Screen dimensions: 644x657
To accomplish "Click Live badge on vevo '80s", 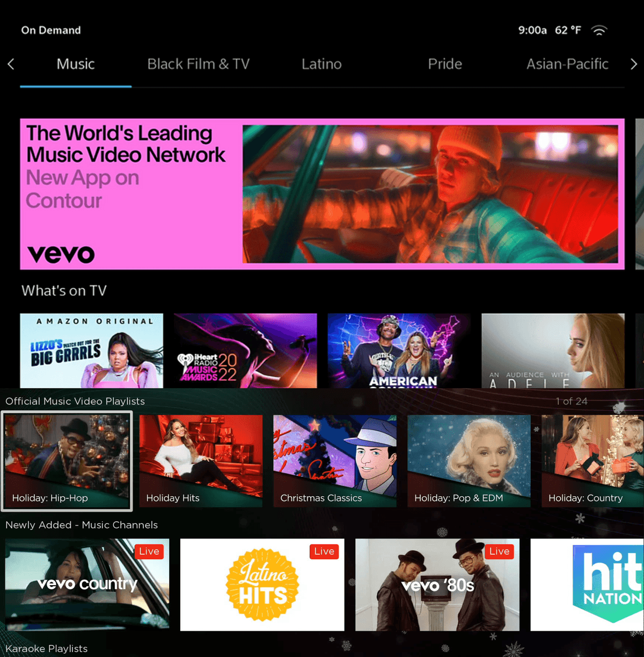I will click(x=499, y=551).
